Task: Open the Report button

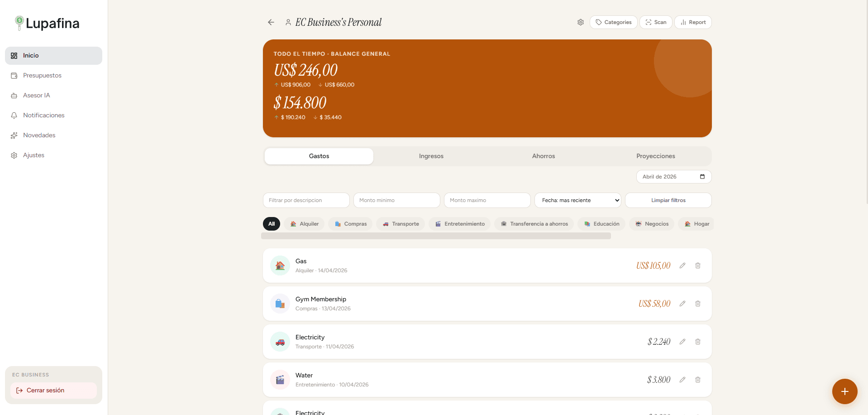Action: coord(693,22)
